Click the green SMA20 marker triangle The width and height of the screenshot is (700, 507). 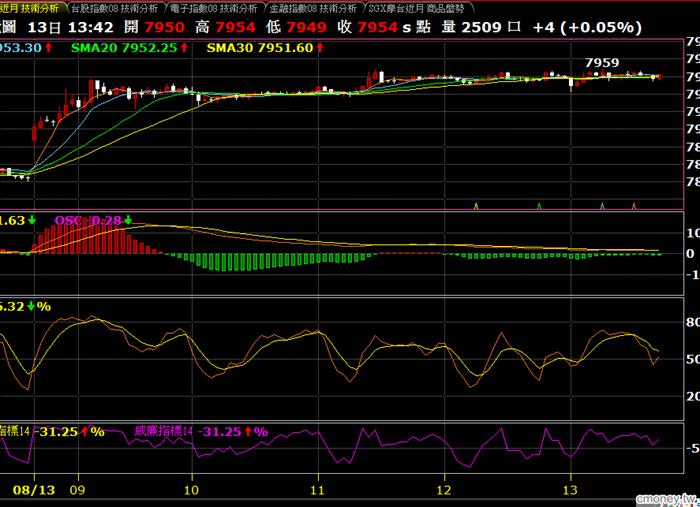[539, 206]
